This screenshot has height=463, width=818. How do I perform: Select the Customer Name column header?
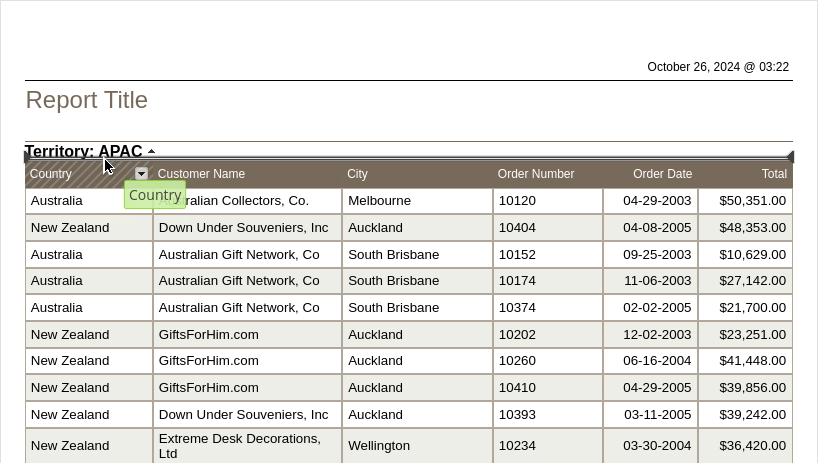201,174
